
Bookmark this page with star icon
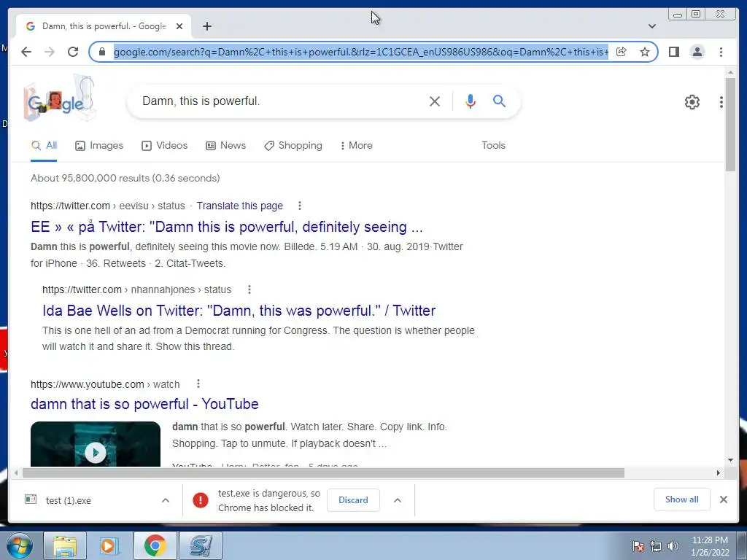click(x=645, y=52)
